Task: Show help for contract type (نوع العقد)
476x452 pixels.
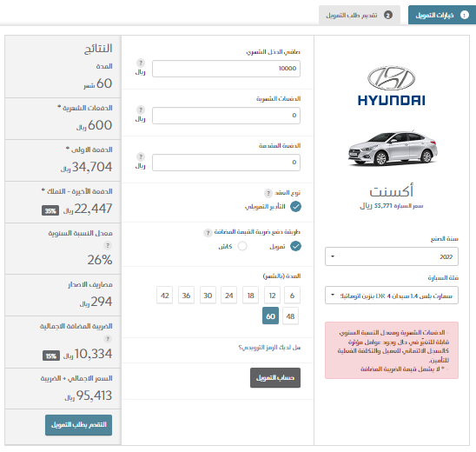Action: pyautogui.click(x=268, y=193)
